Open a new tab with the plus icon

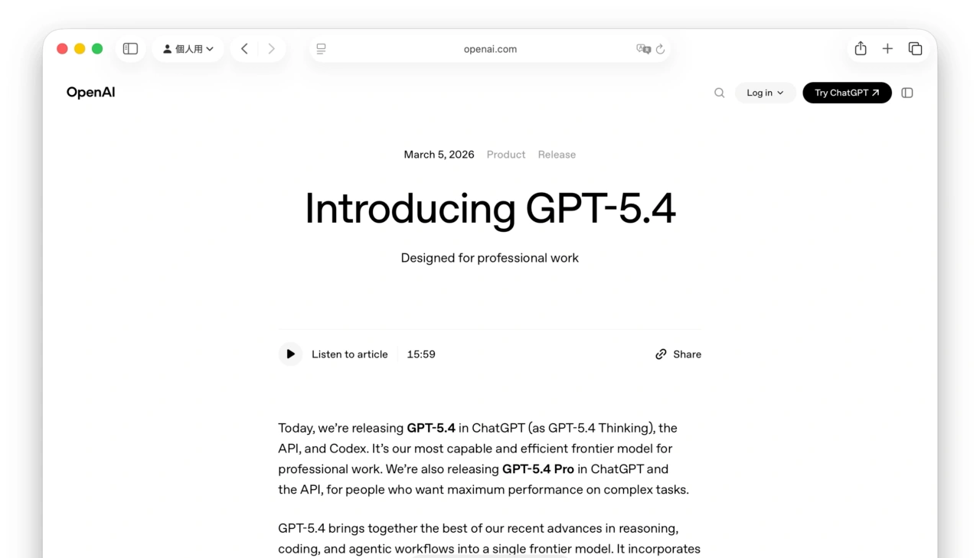(x=887, y=48)
